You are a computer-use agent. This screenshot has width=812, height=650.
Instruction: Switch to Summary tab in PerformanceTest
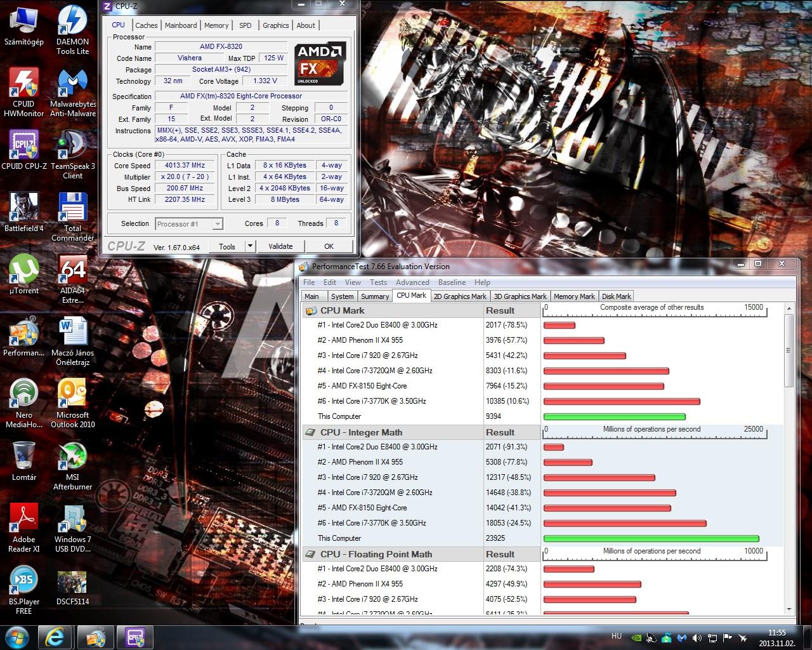point(375,296)
